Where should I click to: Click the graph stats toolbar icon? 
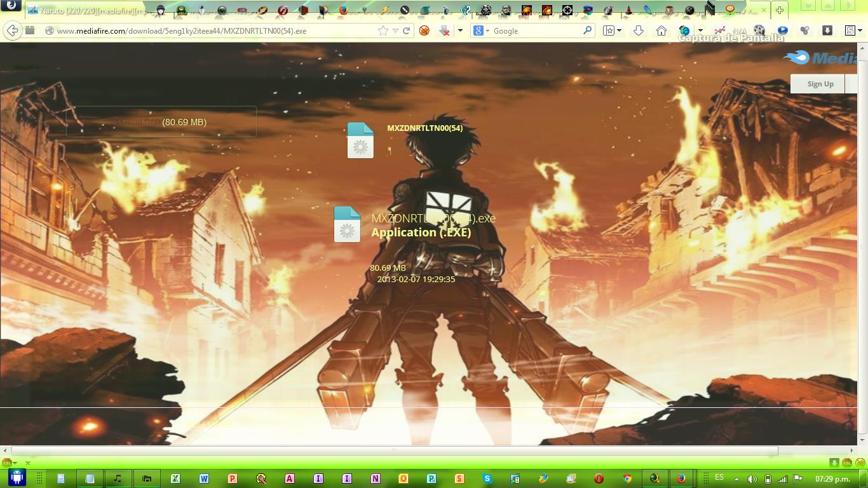click(x=720, y=30)
